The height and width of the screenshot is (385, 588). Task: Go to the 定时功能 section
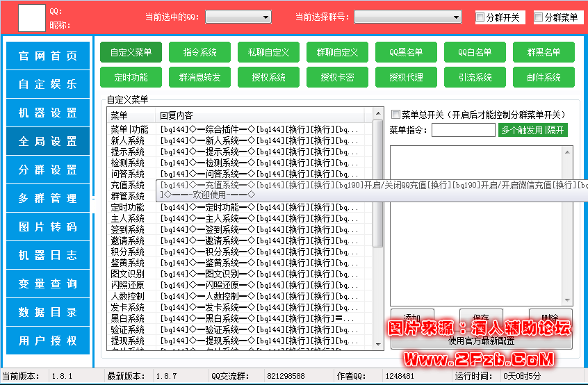[x=131, y=78]
